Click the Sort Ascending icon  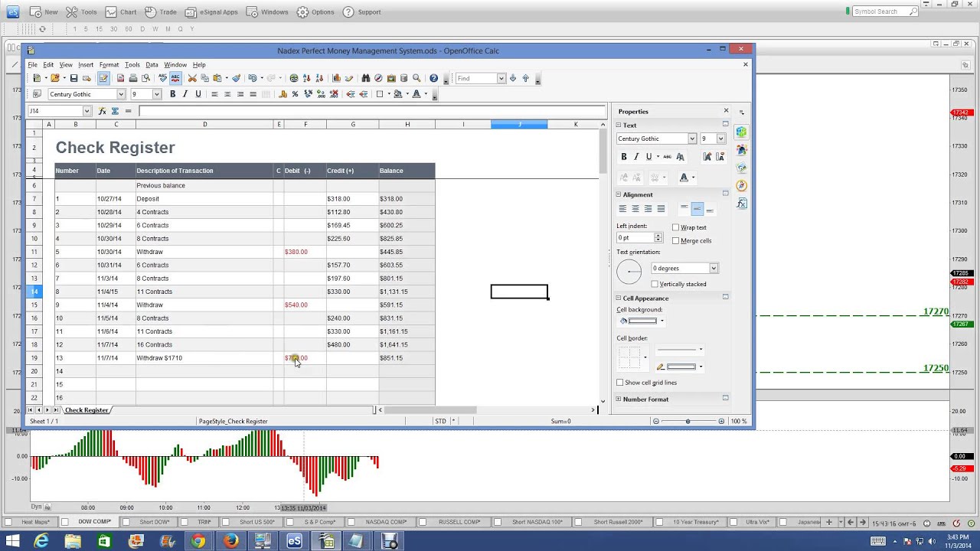pyautogui.click(x=307, y=78)
